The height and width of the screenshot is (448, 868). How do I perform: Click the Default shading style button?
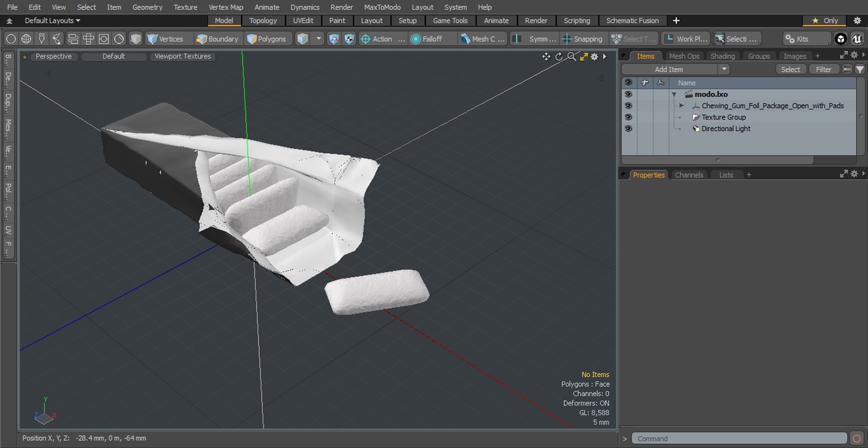coord(113,56)
